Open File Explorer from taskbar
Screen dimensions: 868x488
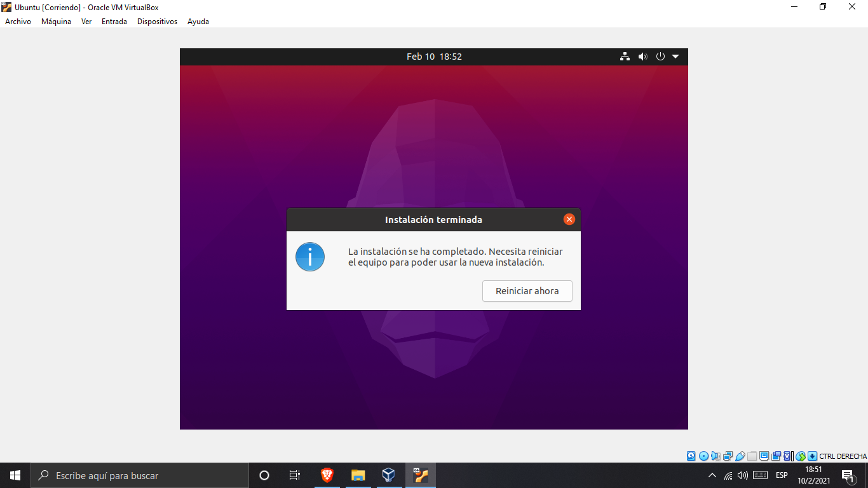pos(358,475)
